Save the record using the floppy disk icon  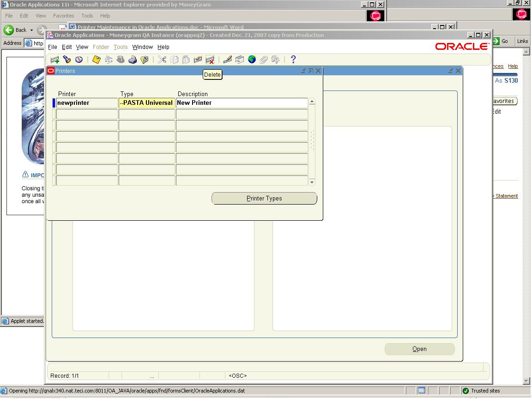click(x=96, y=60)
